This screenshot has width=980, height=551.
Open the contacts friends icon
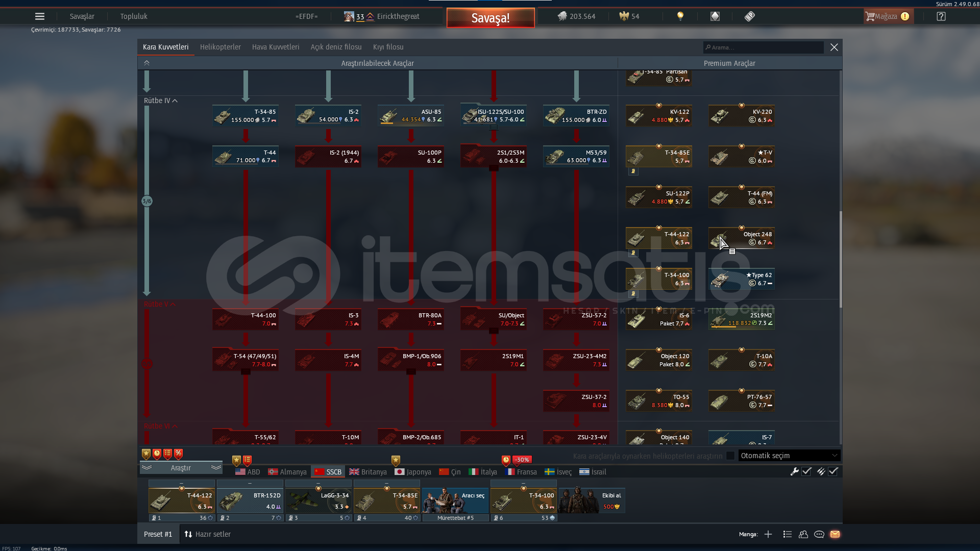[803, 534]
